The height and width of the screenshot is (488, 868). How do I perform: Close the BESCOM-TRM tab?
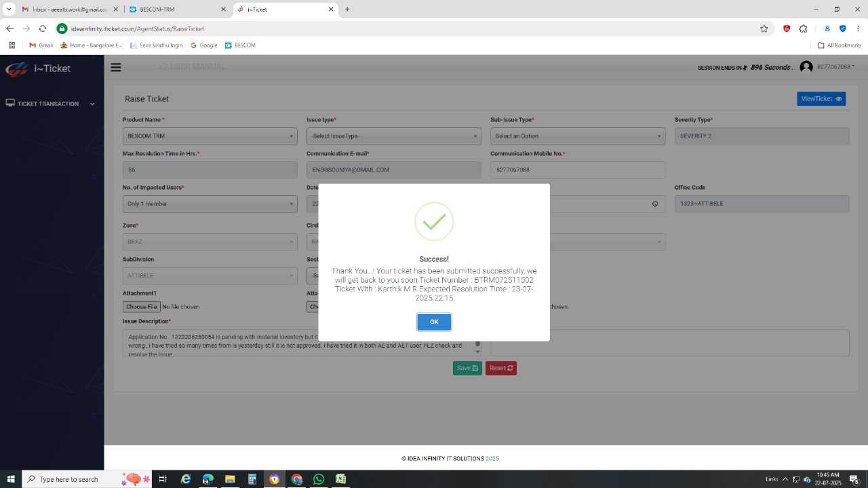[224, 9]
